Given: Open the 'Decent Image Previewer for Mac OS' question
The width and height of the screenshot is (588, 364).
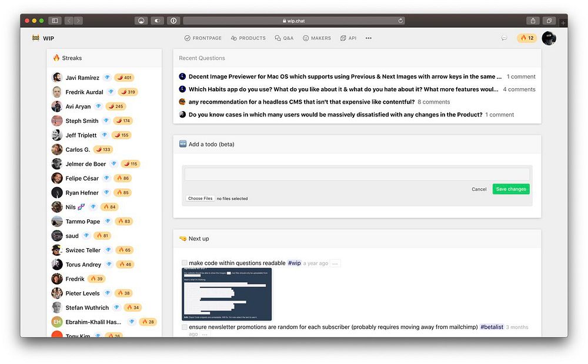Looking at the screenshot, I should tap(345, 76).
